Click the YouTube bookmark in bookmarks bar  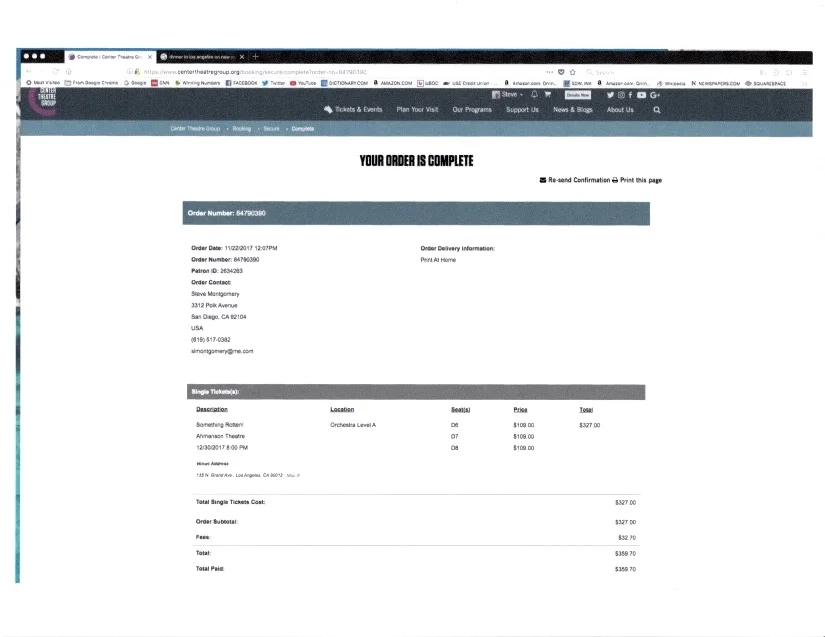click(303, 83)
